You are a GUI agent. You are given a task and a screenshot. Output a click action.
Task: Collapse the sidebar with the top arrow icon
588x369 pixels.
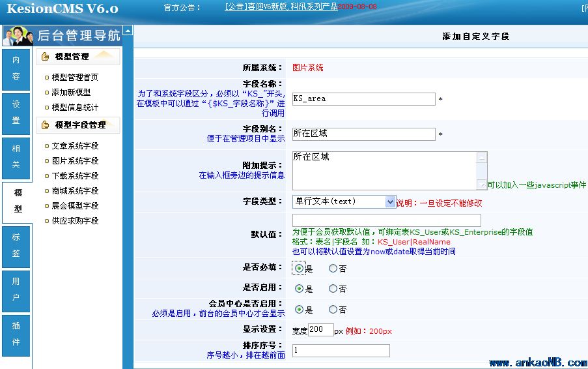[128, 31]
